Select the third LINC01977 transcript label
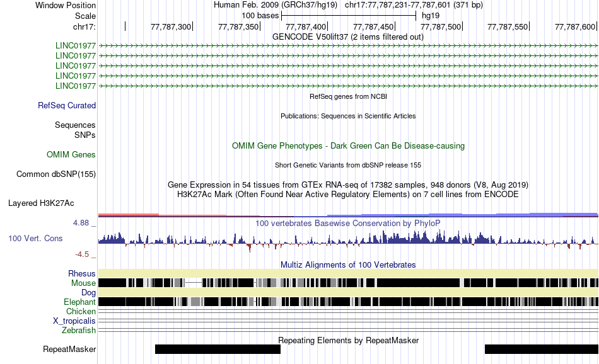This screenshot has width=599, height=364. point(75,65)
